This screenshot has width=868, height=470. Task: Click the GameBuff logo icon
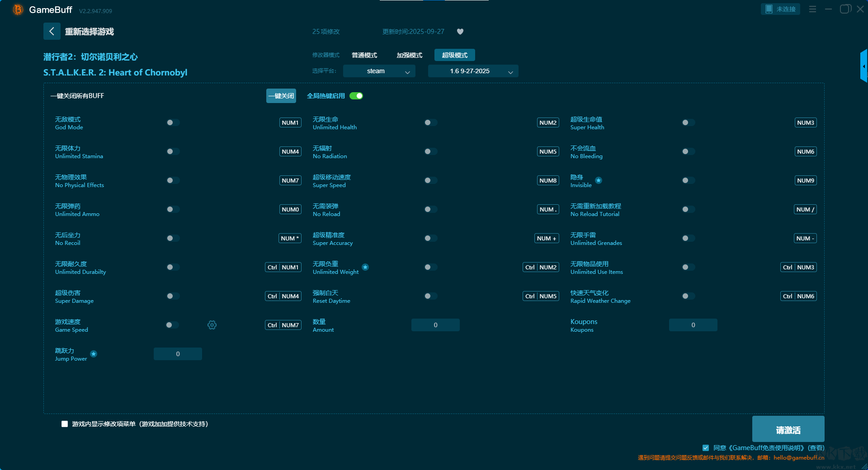tap(18, 9)
